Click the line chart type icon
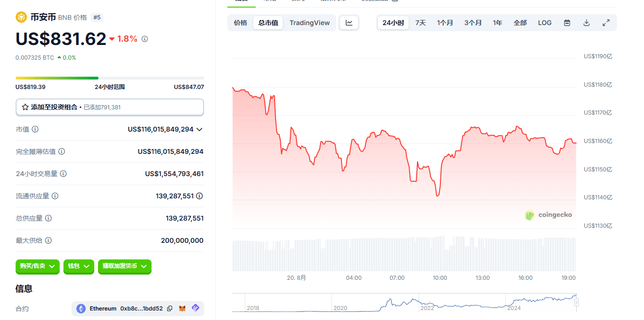The width and height of the screenshot is (644, 320). tap(349, 23)
